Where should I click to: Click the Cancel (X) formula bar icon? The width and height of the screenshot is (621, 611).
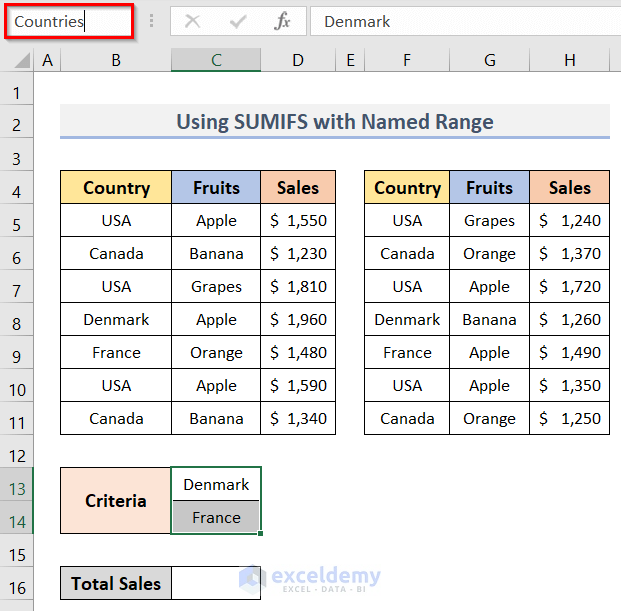[x=193, y=21]
